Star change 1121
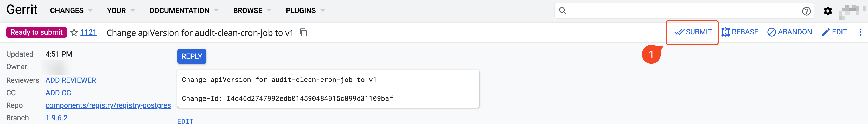The height and width of the screenshot is (124, 868). [74, 32]
